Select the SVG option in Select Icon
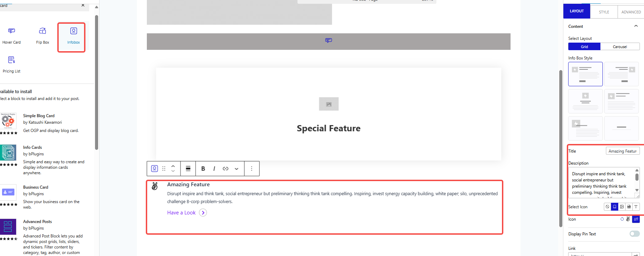Viewport: 644px width, 256px height. pyautogui.click(x=629, y=207)
